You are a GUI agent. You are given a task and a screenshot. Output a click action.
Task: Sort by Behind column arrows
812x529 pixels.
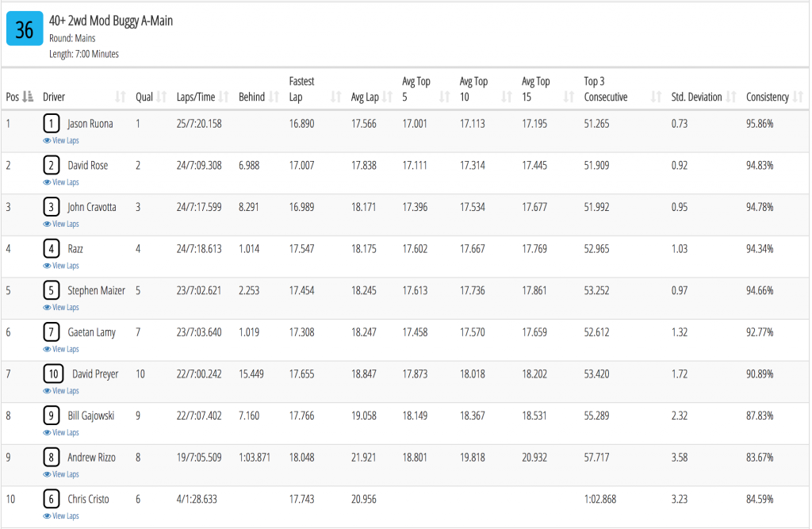click(274, 97)
